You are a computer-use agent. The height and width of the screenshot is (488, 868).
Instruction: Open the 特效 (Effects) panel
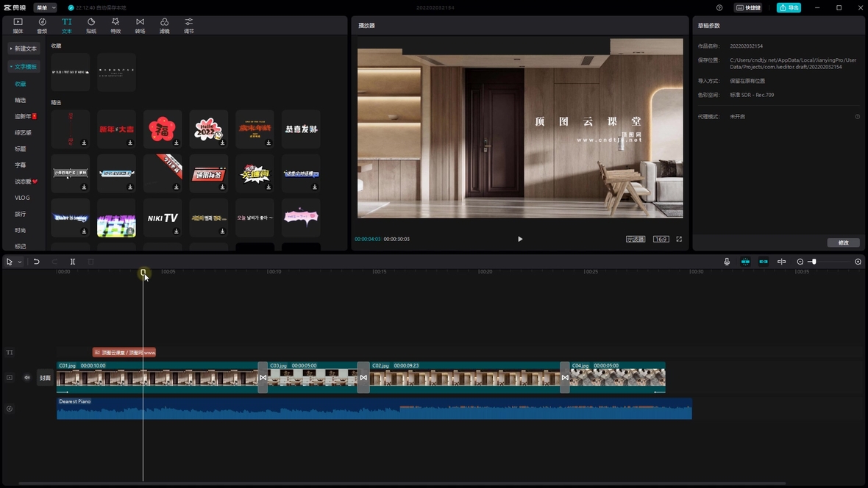(x=115, y=26)
